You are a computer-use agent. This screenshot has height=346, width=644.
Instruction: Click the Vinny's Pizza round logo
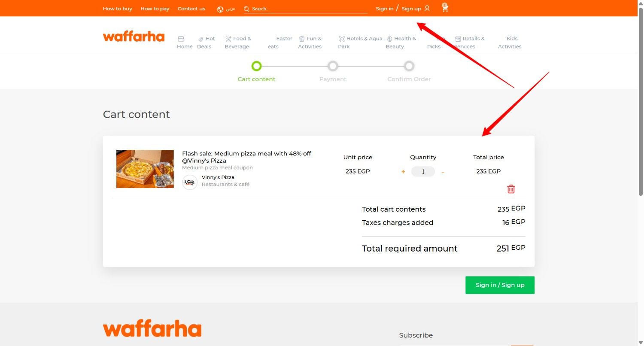190,182
